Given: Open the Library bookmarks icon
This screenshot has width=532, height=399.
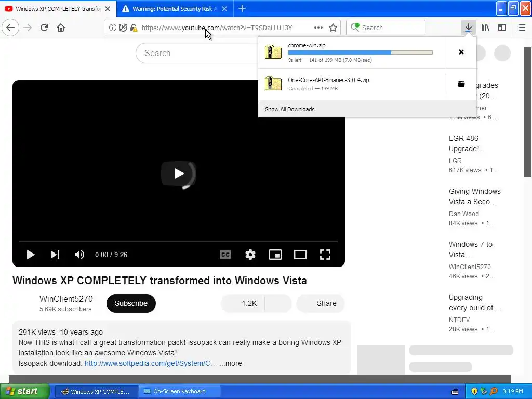Looking at the screenshot, I should click(485, 28).
